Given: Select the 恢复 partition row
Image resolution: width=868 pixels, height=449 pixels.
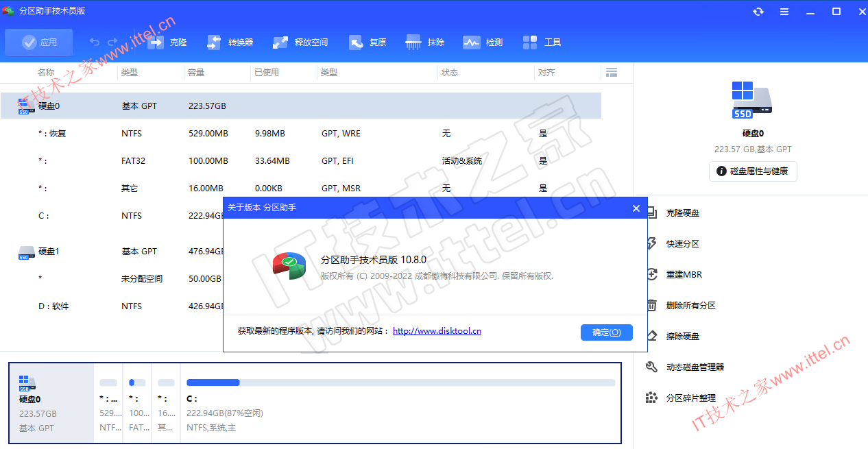Looking at the screenshot, I should 301,134.
